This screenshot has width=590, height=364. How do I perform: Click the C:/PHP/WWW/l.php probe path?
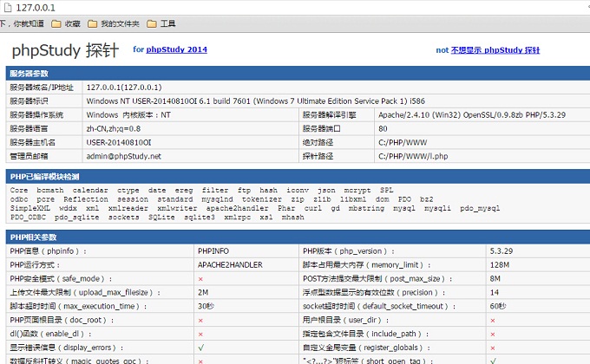(413, 156)
